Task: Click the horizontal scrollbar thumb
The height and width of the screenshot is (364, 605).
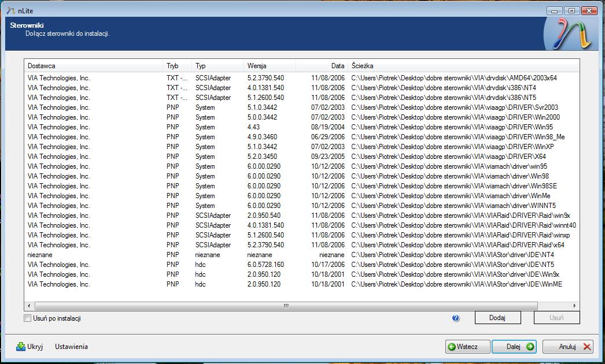Action: (286, 306)
